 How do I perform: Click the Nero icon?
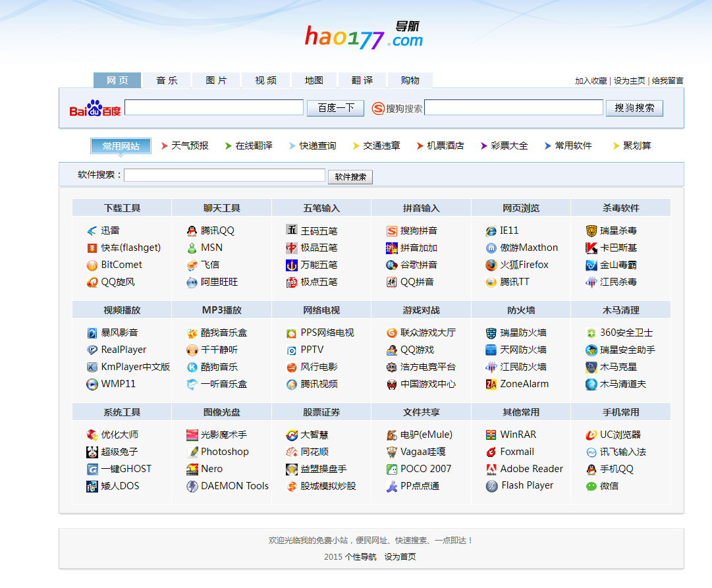point(192,469)
